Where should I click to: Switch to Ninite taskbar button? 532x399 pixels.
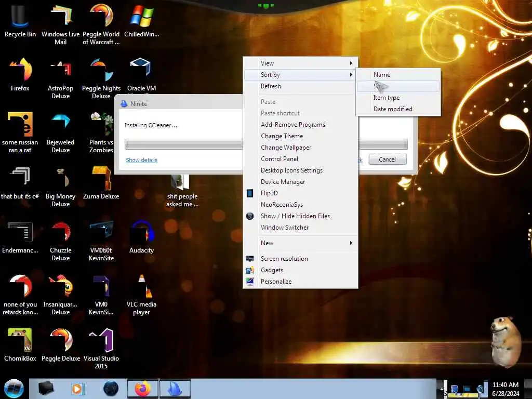[175, 389]
